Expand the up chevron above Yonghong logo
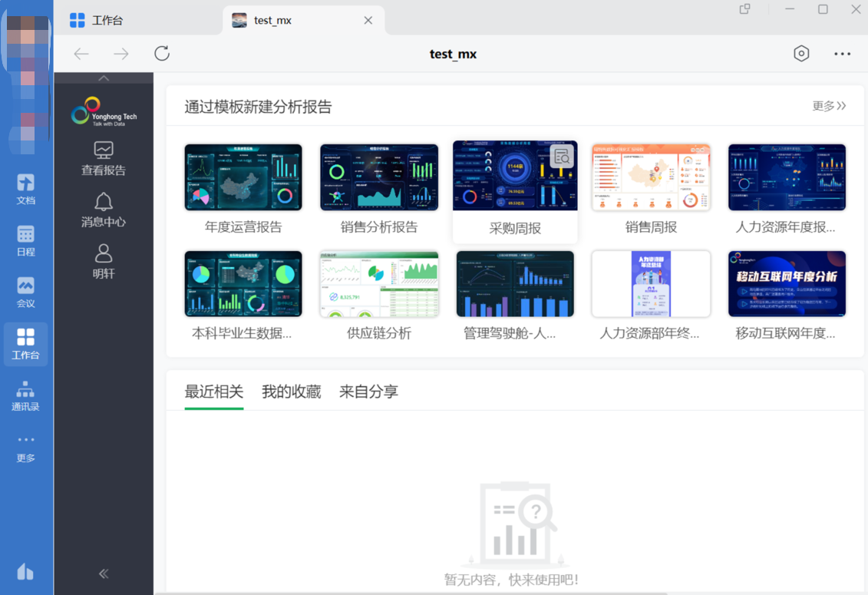 tap(104, 78)
